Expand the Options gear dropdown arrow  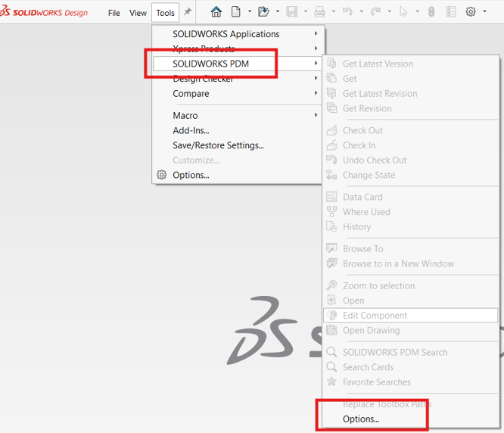point(484,11)
